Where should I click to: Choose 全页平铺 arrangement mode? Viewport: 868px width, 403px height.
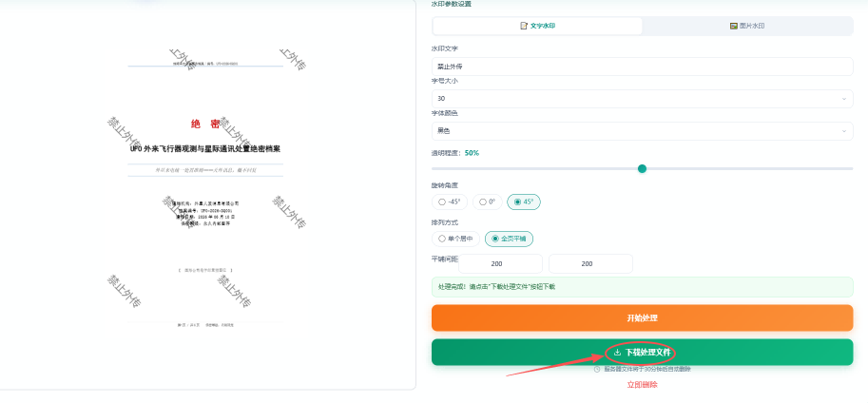509,239
